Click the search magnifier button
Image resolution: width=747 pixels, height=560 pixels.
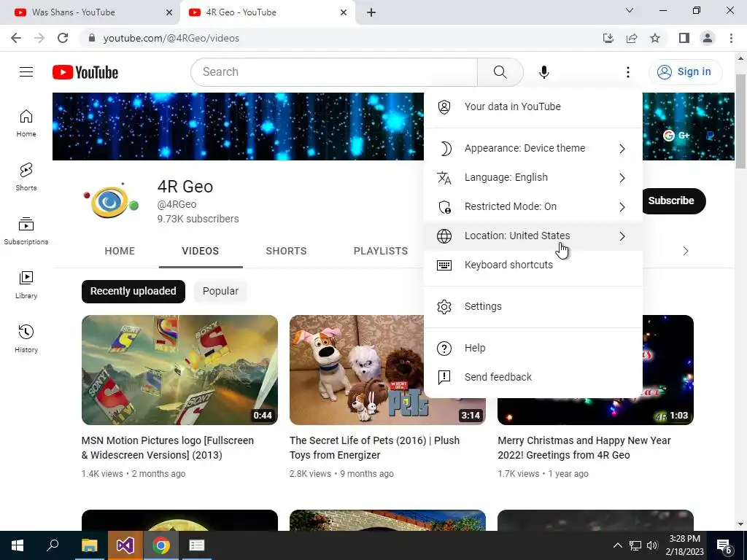click(x=500, y=72)
